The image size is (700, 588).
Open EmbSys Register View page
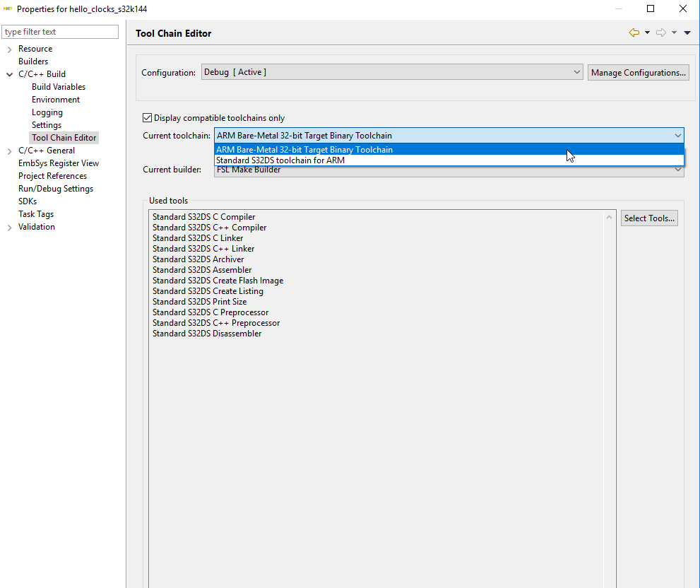59,163
